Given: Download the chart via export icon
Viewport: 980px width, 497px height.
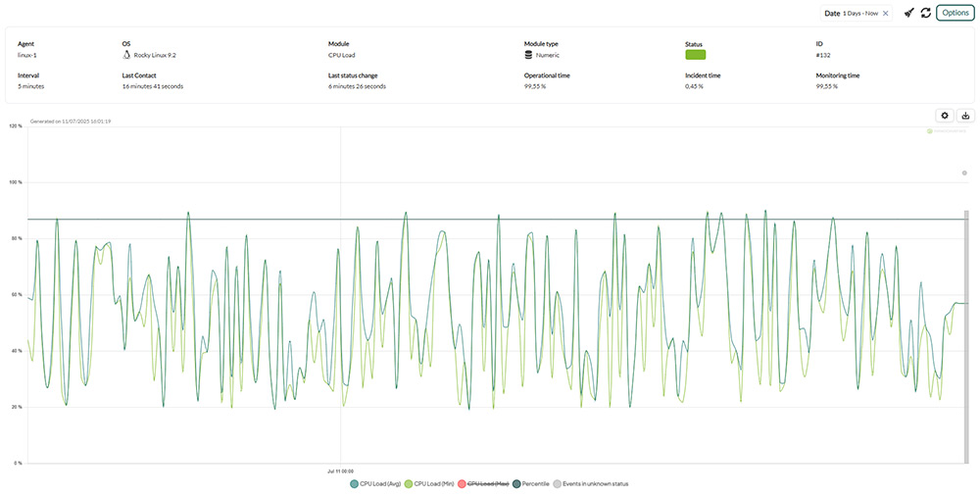Looking at the screenshot, I should tap(964, 116).
